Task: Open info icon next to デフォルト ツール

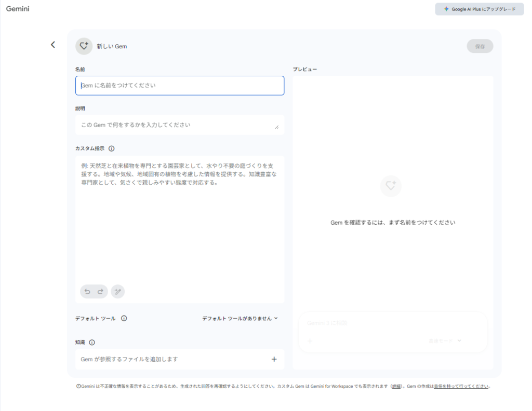Action: point(124,319)
